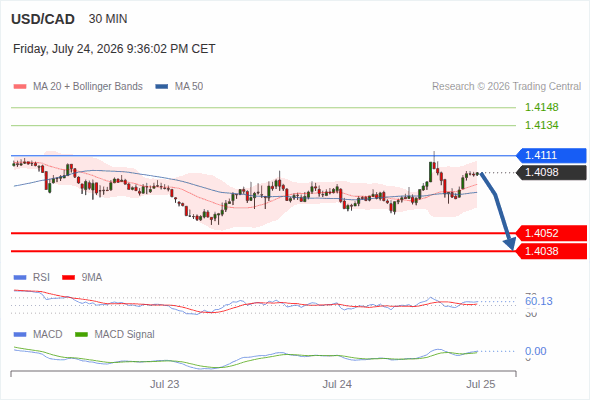590x400 pixels.
Task: Click the MACD blue legend swatch
Action: coord(20,335)
